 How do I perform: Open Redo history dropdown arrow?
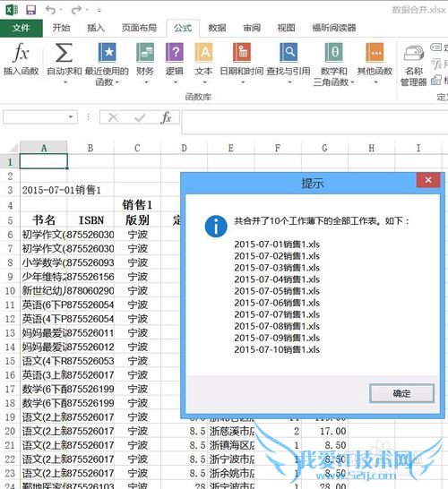pyautogui.click(x=87, y=10)
